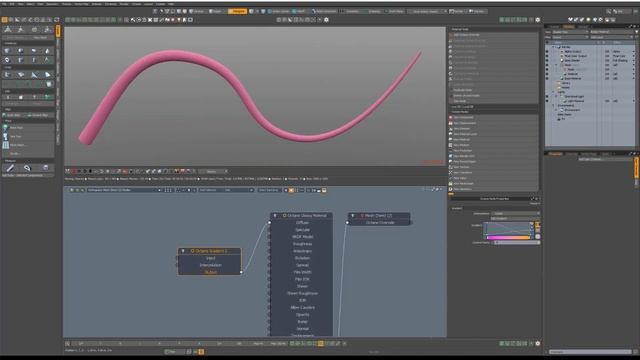Toggle visibility of Base Material

(x=547, y=78)
